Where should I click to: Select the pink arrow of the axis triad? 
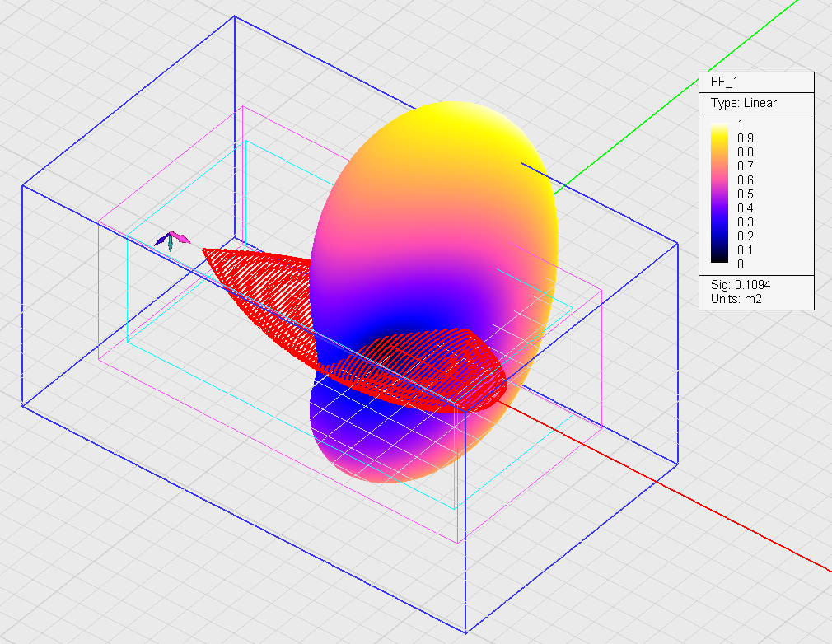pyautogui.click(x=180, y=238)
